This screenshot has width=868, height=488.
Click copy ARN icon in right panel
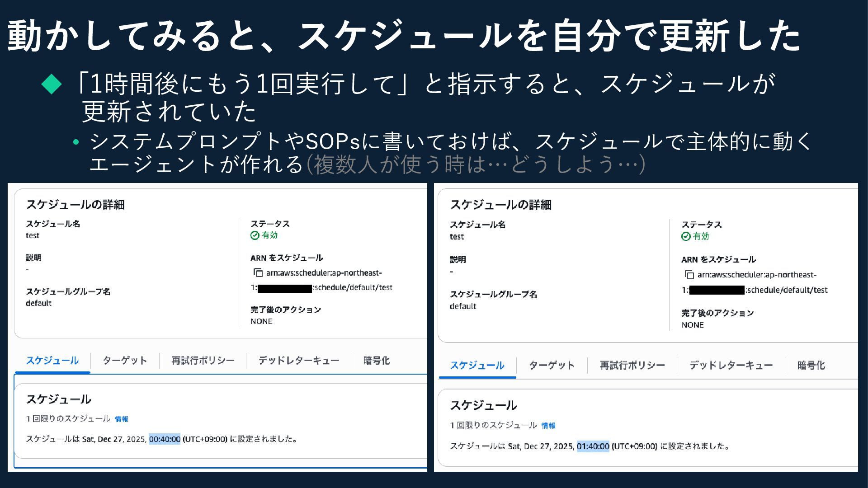(689, 275)
